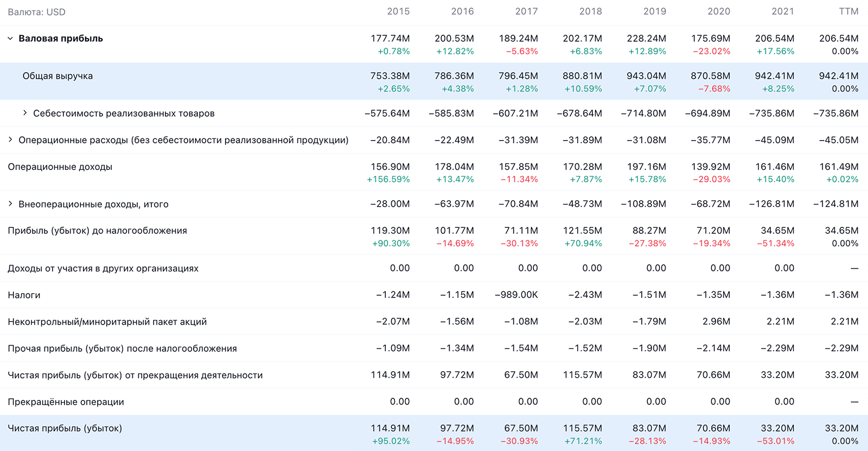The height and width of the screenshot is (451, 868).
Task: Click the 2020 column header
Action: tap(719, 11)
